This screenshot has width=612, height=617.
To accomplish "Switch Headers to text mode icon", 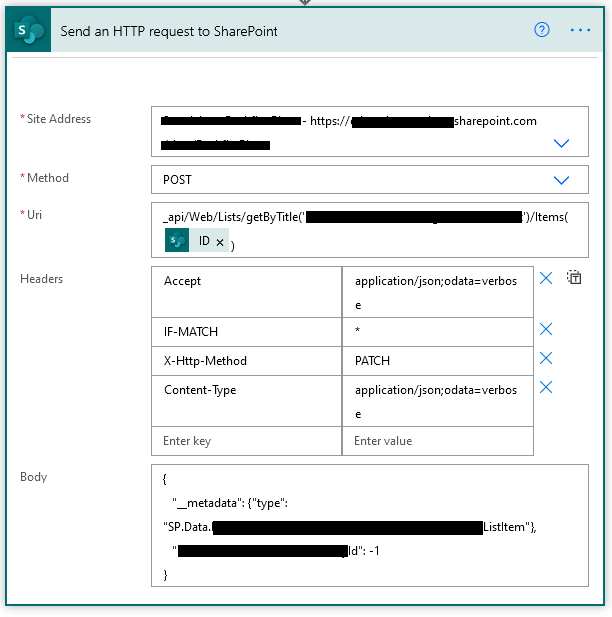I will [x=574, y=277].
